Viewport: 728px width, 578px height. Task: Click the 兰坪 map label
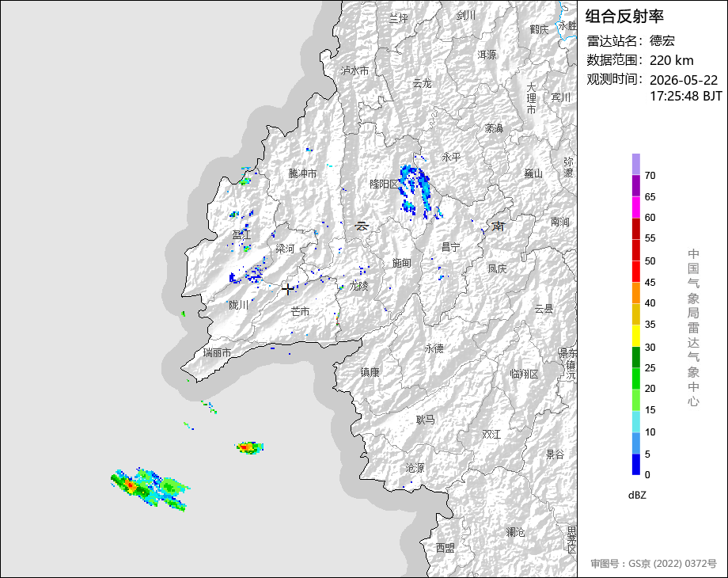click(x=398, y=18)
